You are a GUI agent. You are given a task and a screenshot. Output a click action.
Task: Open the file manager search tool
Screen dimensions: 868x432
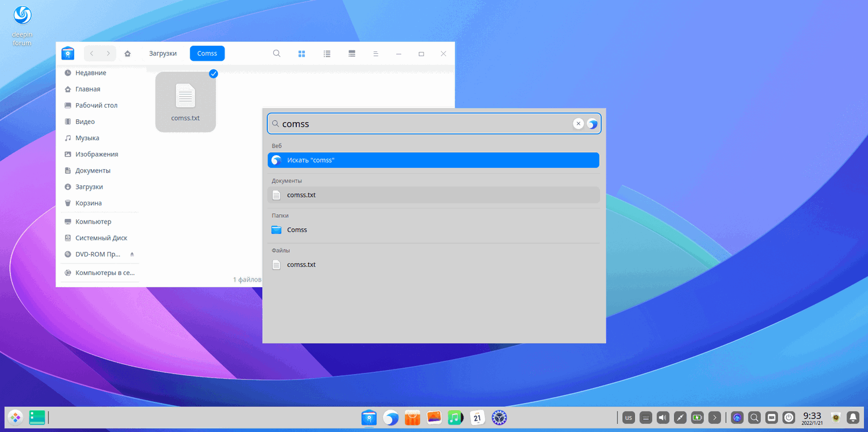[277, 53]
